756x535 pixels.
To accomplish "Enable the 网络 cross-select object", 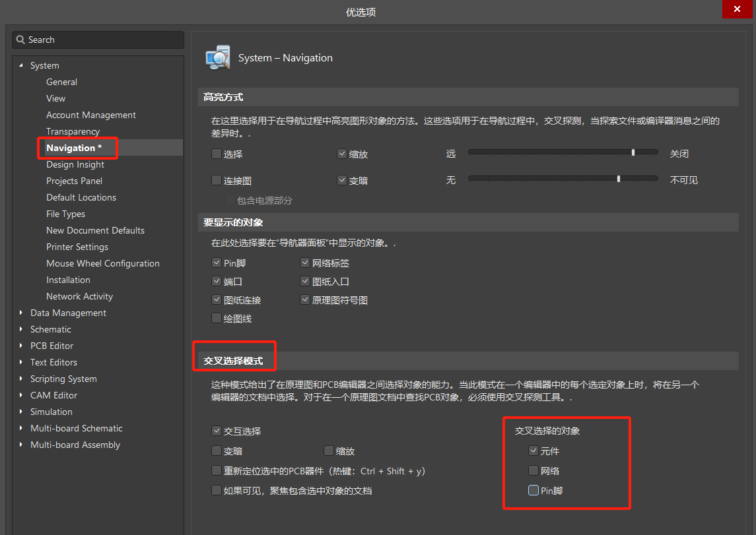I will pos(533,470).
